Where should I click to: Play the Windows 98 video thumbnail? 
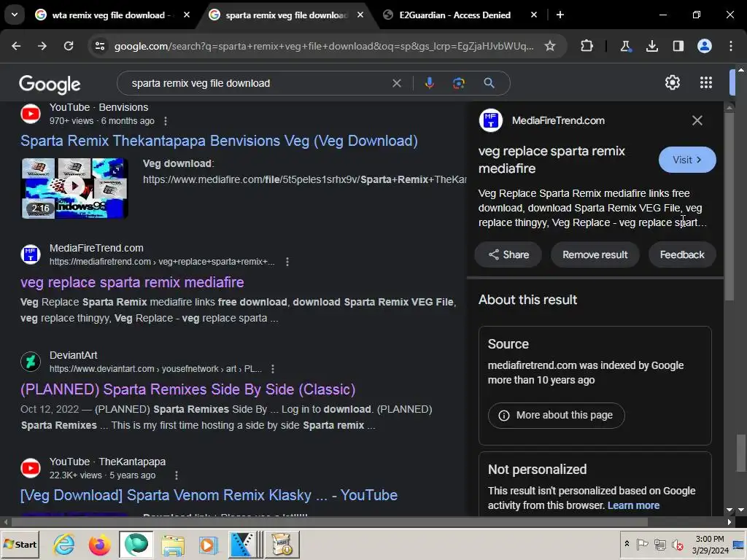[75, 188]
